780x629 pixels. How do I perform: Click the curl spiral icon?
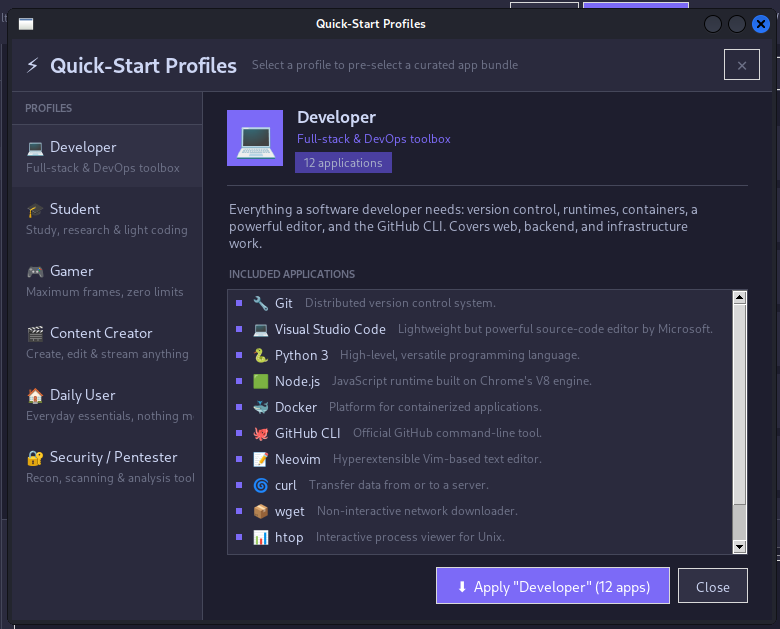261,485
